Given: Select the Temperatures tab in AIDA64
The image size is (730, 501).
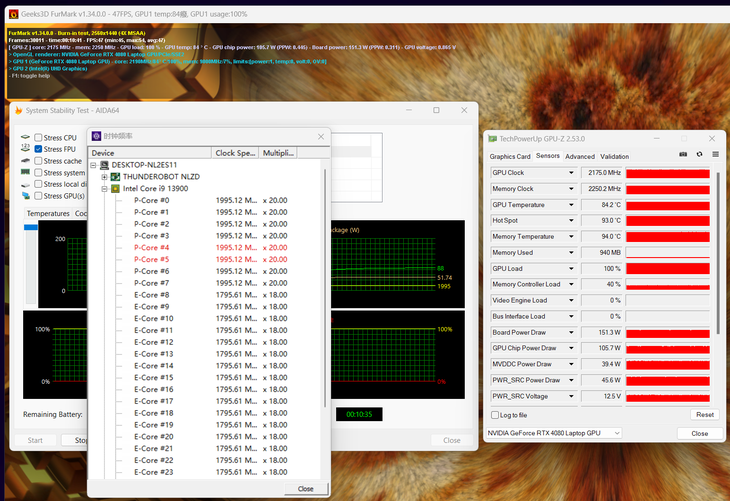Looking at the screenshot, I should tap(48, 213).
